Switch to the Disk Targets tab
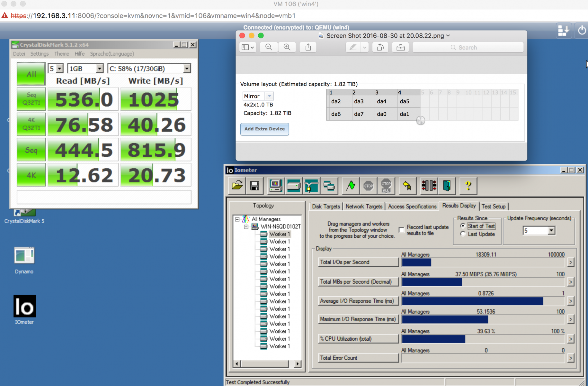This screenshot has width=588, height=386. [326, 207]
